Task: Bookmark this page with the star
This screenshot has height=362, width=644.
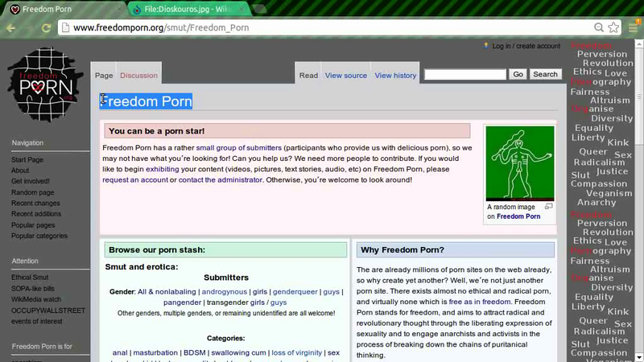Action: [x=613, y=27]
